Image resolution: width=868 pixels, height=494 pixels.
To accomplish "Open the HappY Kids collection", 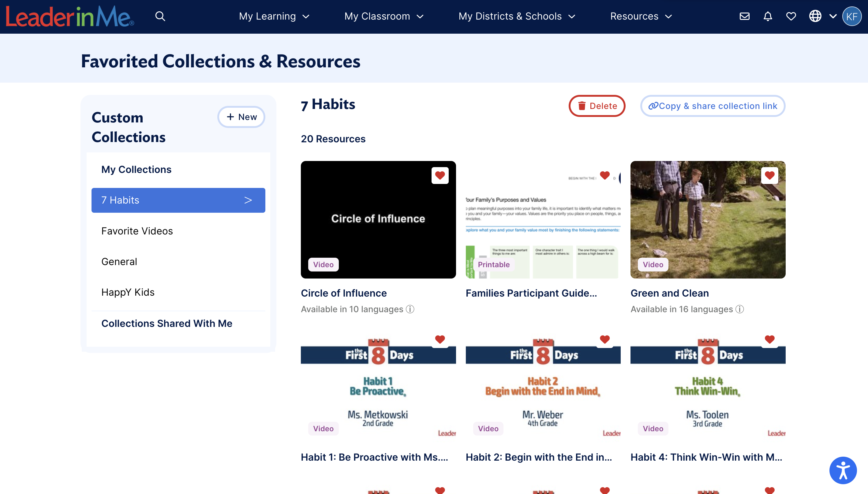I will point(128,292).
